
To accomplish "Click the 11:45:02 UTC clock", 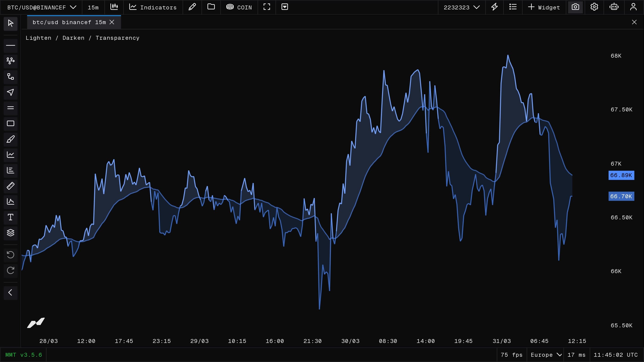I will [x=615, y=355].
